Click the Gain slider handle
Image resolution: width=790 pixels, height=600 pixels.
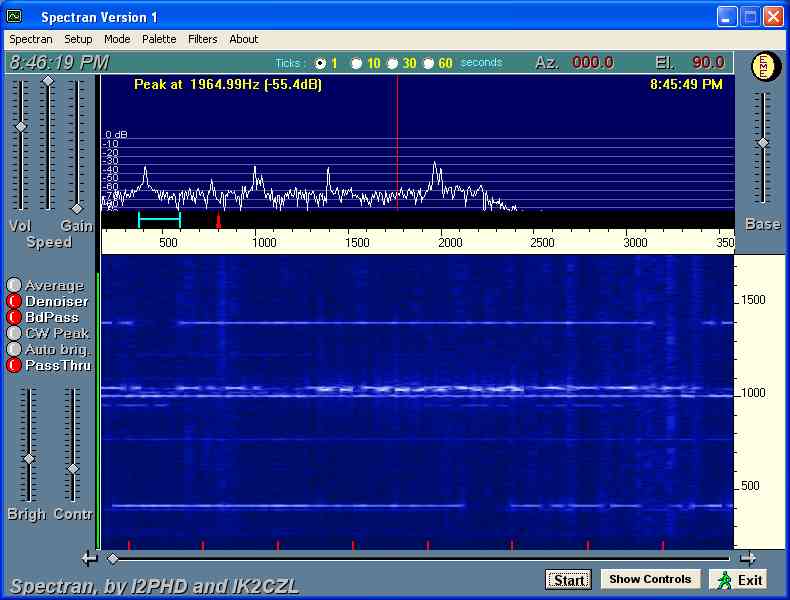click(77, 208)
